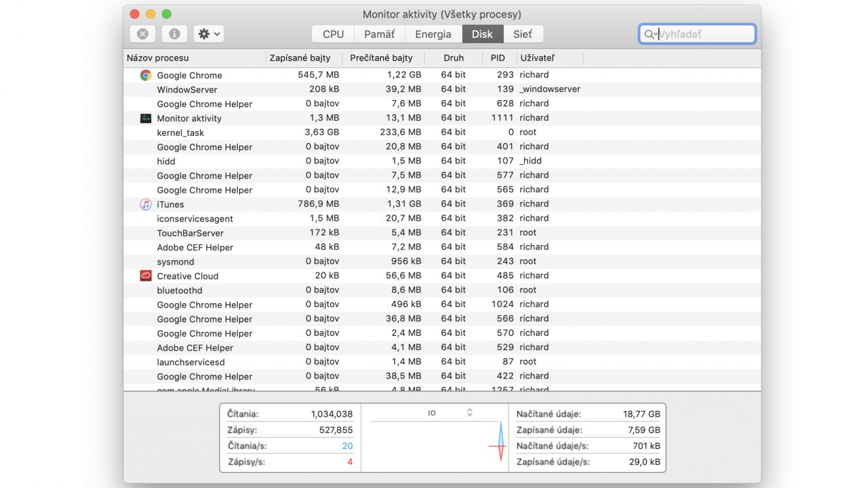Select the launchservicesd process row
868x488 pixels.
442,363
